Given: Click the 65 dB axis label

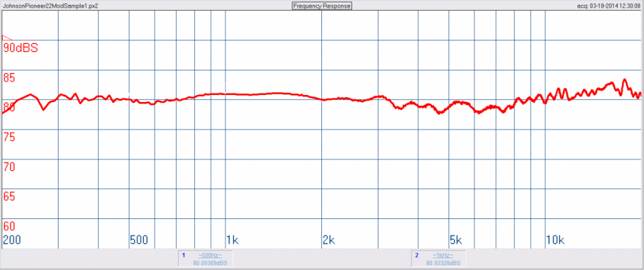Looking at the screenshot, I should [x=9, y=196].
